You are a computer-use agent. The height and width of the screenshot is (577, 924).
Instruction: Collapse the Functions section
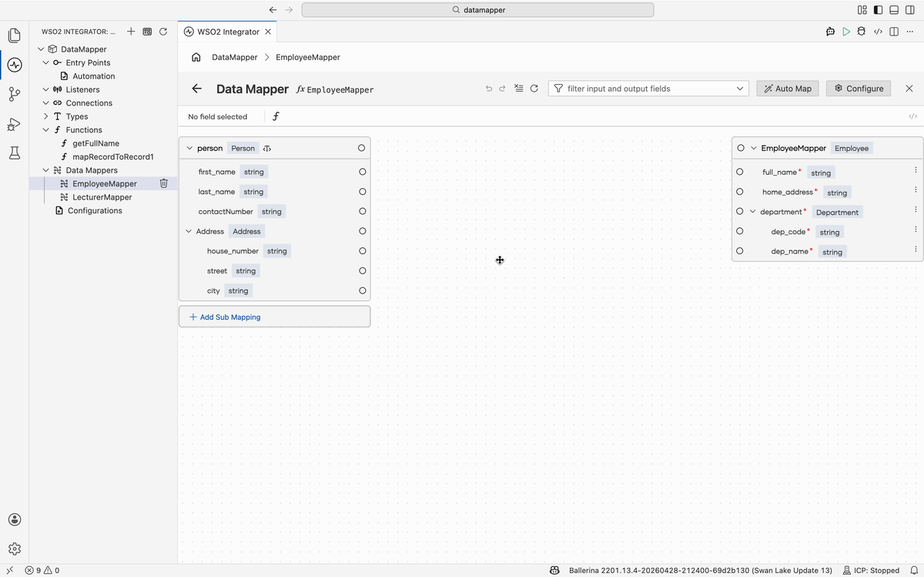point(46,129)
